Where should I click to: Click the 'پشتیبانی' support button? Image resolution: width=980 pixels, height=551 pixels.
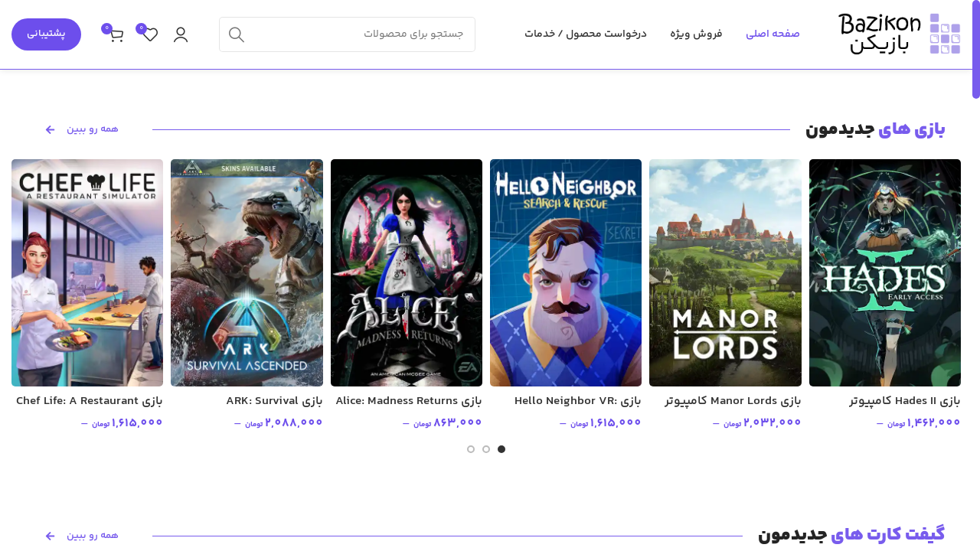coord(46,34)
